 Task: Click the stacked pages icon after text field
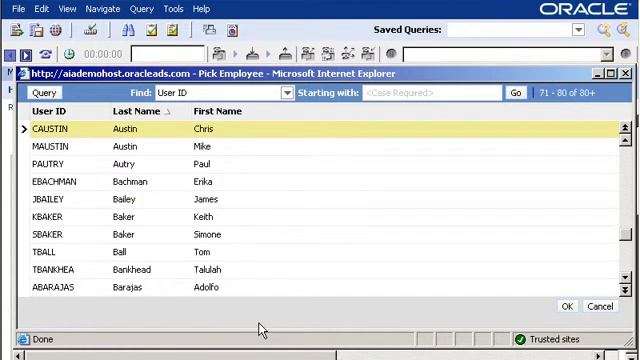pos(219,54)
